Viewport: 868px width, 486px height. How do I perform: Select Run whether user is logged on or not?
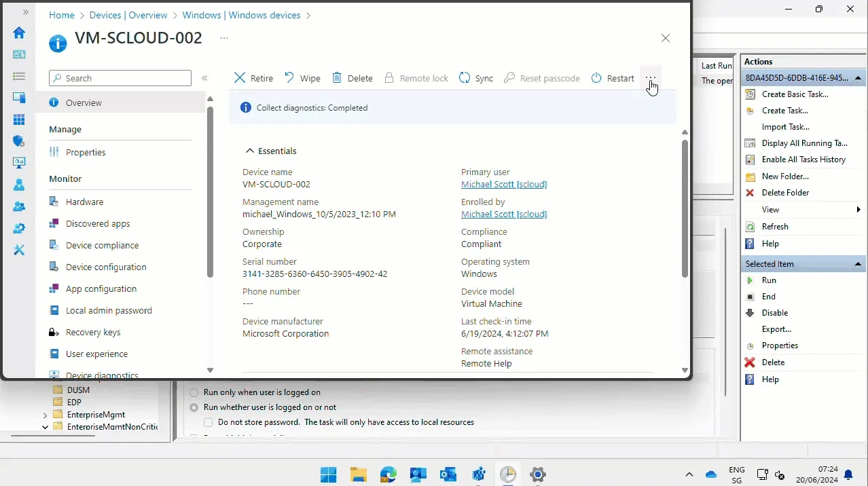[194, 407]
